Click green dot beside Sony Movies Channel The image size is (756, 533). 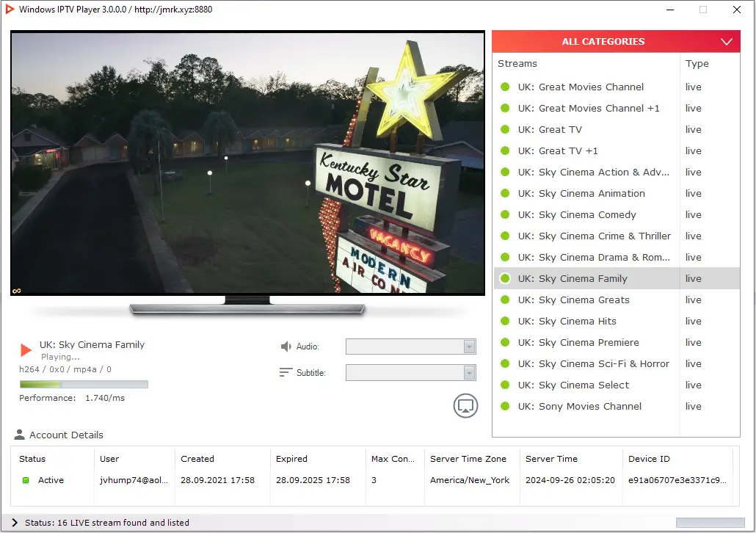click(505, 406)
